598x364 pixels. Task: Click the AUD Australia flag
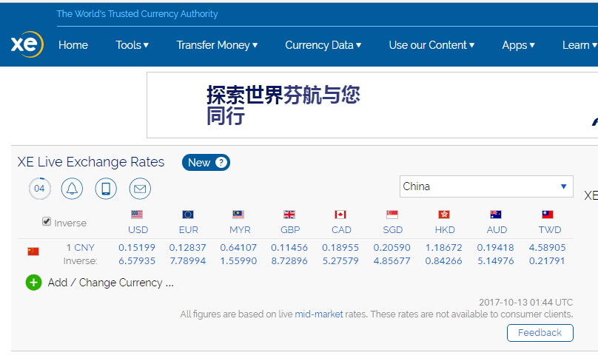coord(496,215)
